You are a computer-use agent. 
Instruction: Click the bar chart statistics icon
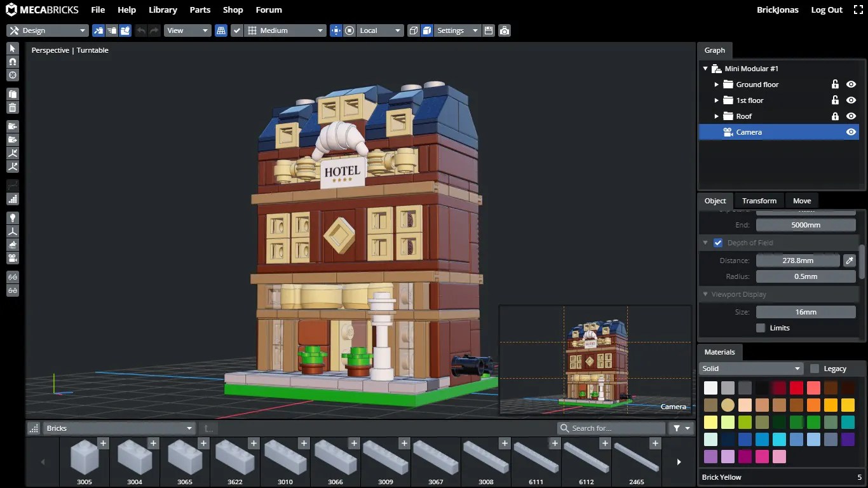click(12, 199)
